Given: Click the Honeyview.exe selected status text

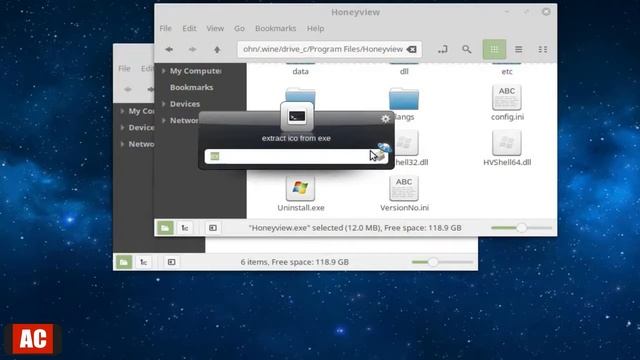Looking at the screenshot, I should (355, 228).
